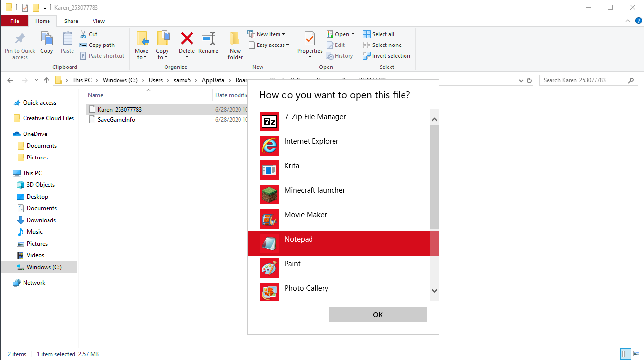Select the Karen_253077783 file row
Screen dimensions: 644x360
(167, 110)
